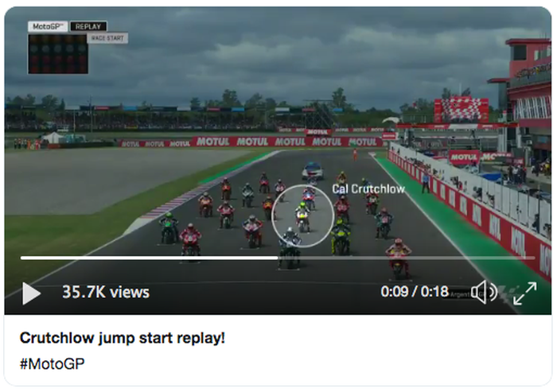Click the elapsed end of the progress bar
The width and height of the screenshot is (557, 392).
278,258
